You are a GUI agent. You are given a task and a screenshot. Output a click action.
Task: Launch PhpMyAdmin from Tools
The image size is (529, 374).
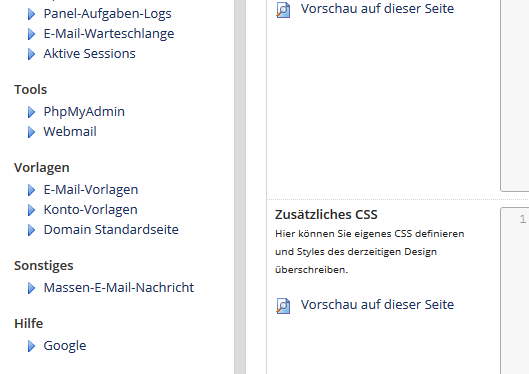pyautogui.click(x=84, y=112)
